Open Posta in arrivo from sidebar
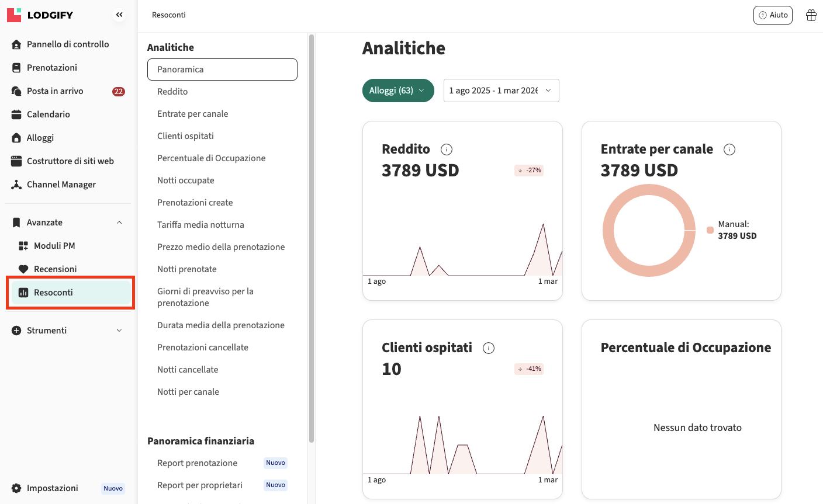 point(55,91)
